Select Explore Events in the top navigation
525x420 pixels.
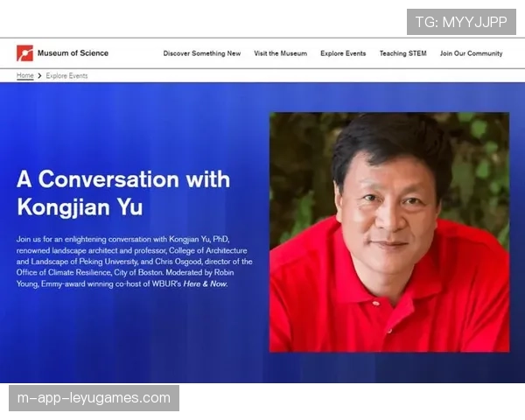[x=343, y=53]
